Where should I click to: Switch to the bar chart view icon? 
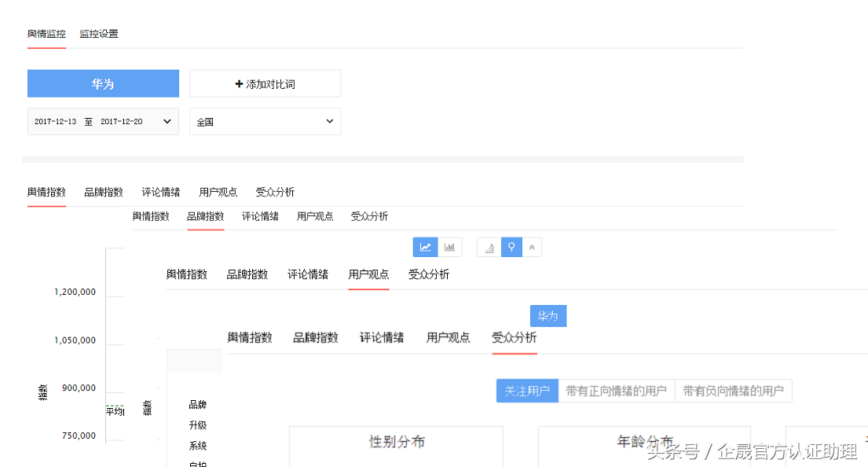coord(449,247)
